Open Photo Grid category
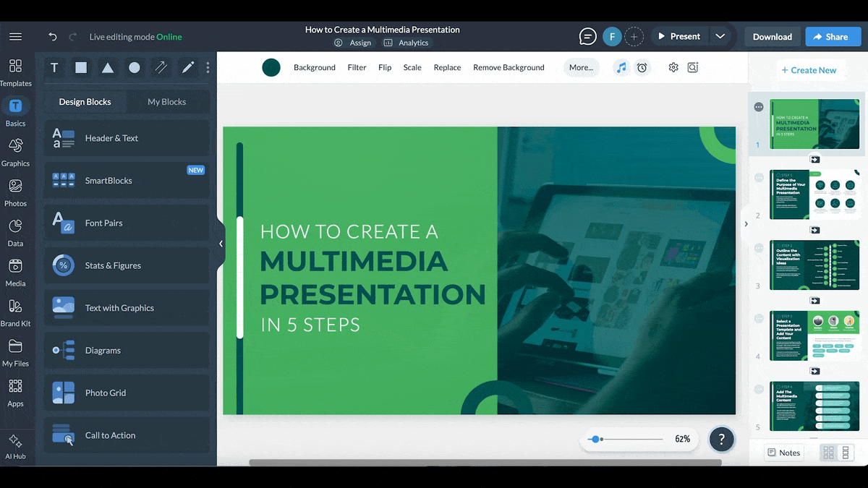This screenshot has height=488, width=868. point(127,393)
